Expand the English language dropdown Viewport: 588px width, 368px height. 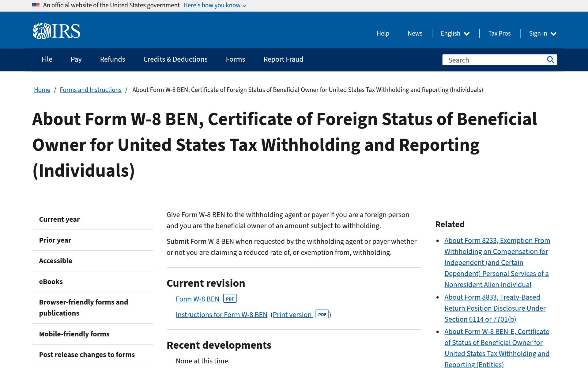(455, 33)
